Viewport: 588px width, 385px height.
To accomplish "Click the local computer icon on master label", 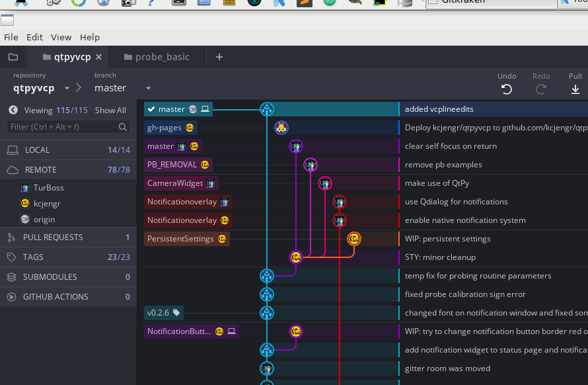I will click(205, 109).
